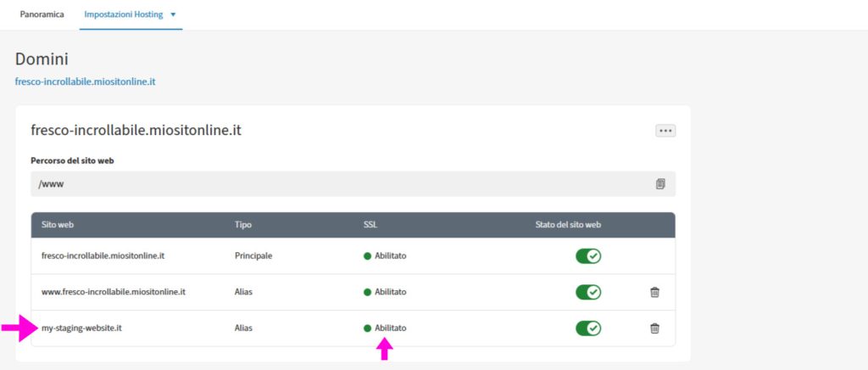
Task: Click fresco-incrollabile.miositonline.it in the table's first row
Action: (103, 255)
